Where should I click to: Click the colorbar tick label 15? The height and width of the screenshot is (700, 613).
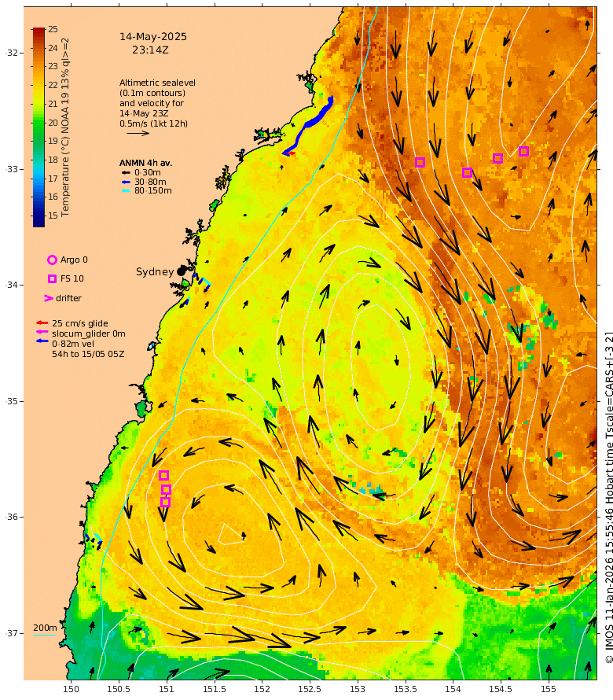tap(53, 216)
